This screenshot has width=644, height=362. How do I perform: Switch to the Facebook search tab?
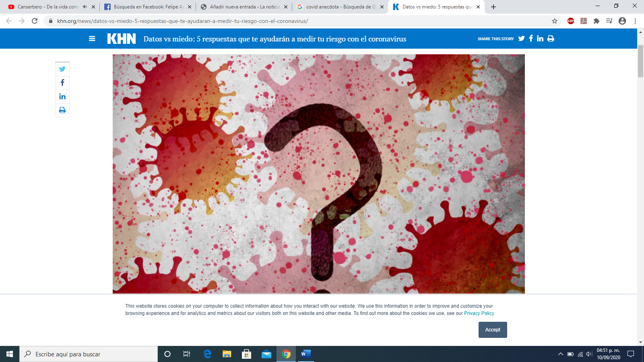(145, 7)
